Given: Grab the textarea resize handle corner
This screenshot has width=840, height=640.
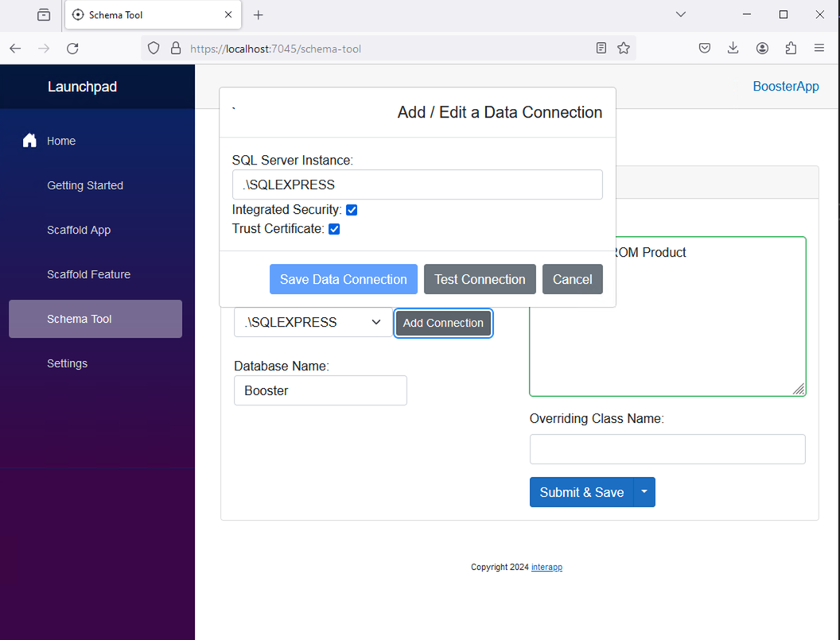Looking at the screenshot, I should [799, 390].
